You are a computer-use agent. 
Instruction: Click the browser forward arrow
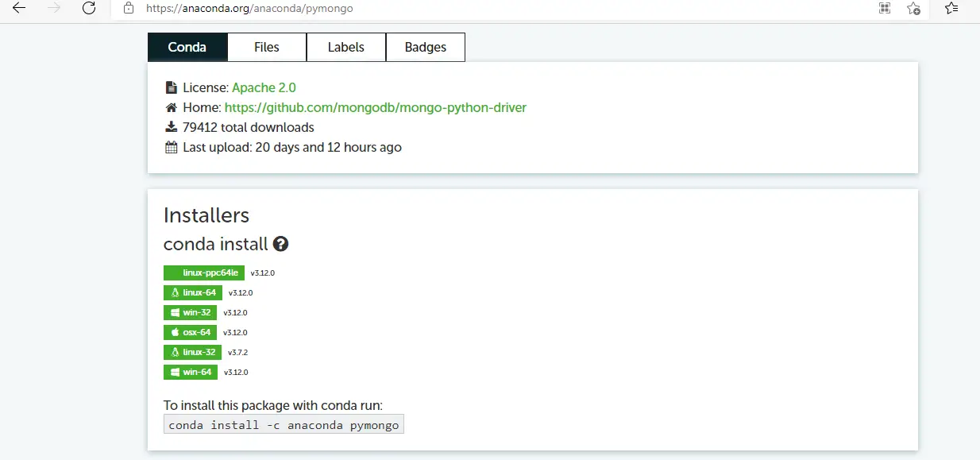click(x=54, y=8)
